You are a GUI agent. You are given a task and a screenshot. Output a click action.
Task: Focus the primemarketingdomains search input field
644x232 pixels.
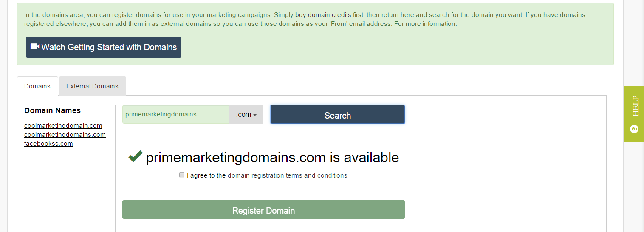176,114
